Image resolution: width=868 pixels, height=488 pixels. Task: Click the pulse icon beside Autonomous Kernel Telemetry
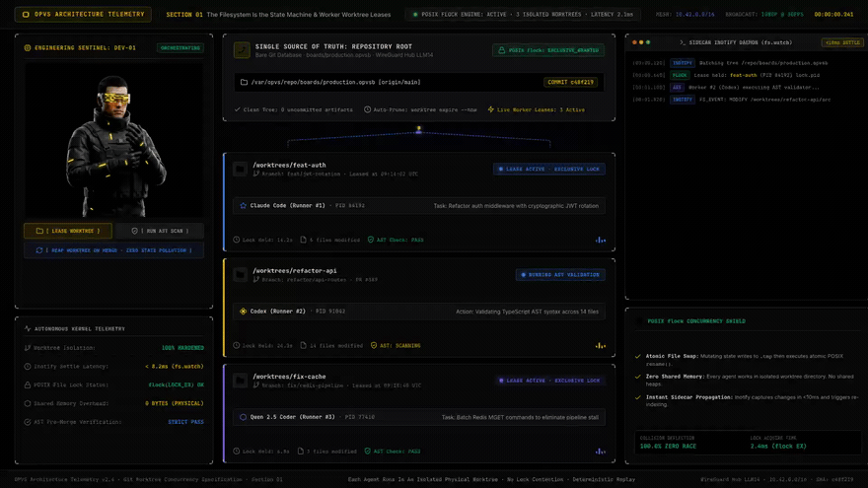[x=28, y=328]
